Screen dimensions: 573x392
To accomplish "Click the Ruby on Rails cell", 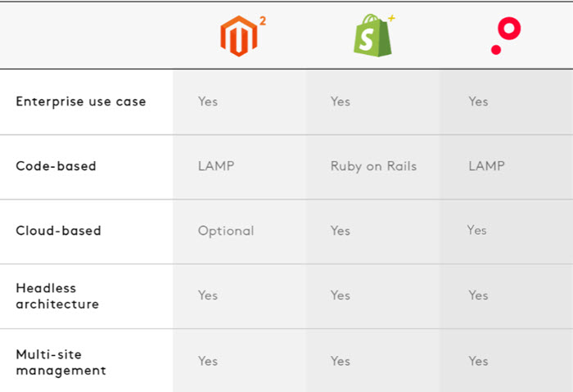I will click(x=373, y=166).
